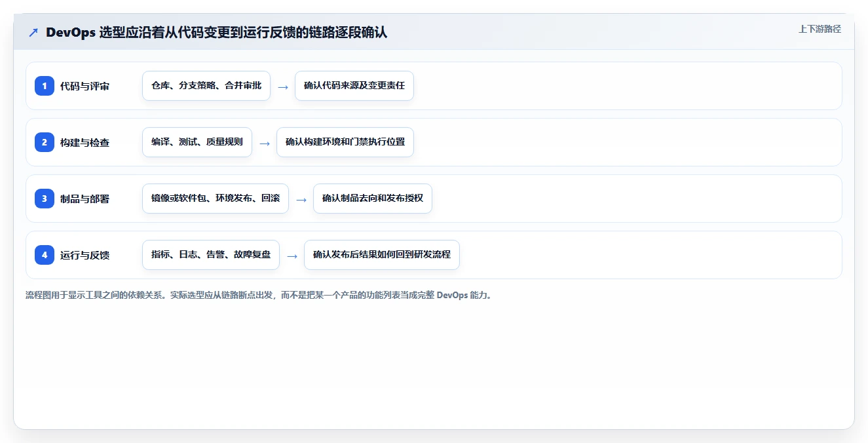The image size is (868, 443).
Task: Select the 制品与部署 step label
Action: [x=85, y=199]
